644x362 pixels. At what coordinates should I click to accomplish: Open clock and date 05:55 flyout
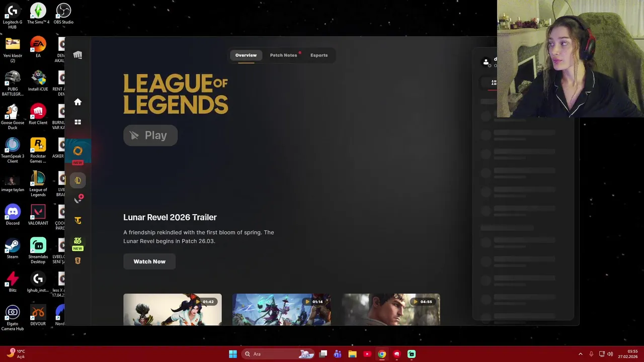[x=628, y=354]
